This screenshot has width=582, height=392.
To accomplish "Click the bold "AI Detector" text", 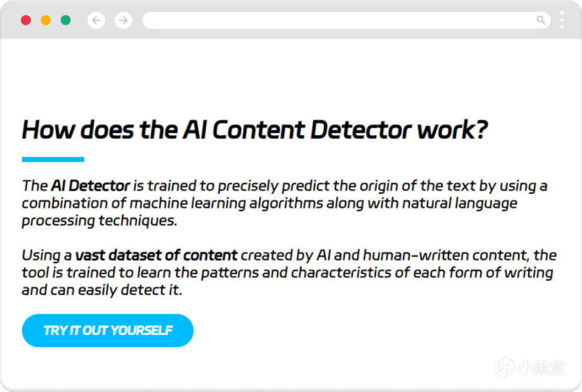I will click(90, 186).
